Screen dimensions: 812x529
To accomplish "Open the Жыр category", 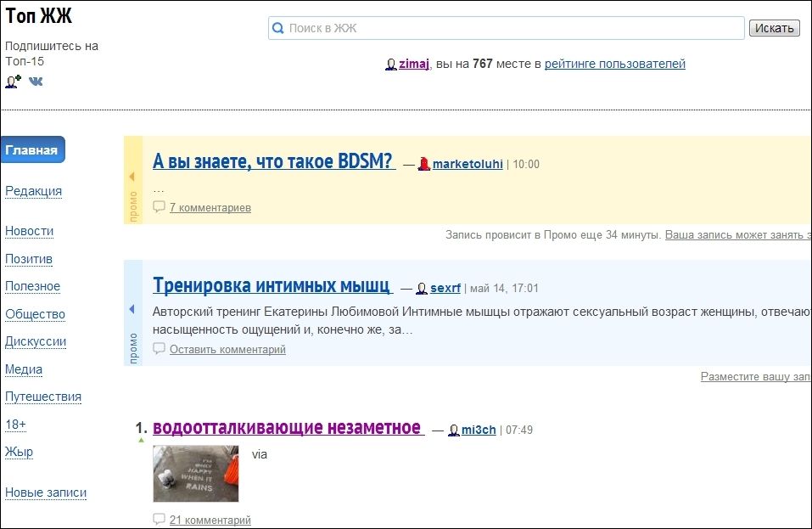I will pos(20,453).
